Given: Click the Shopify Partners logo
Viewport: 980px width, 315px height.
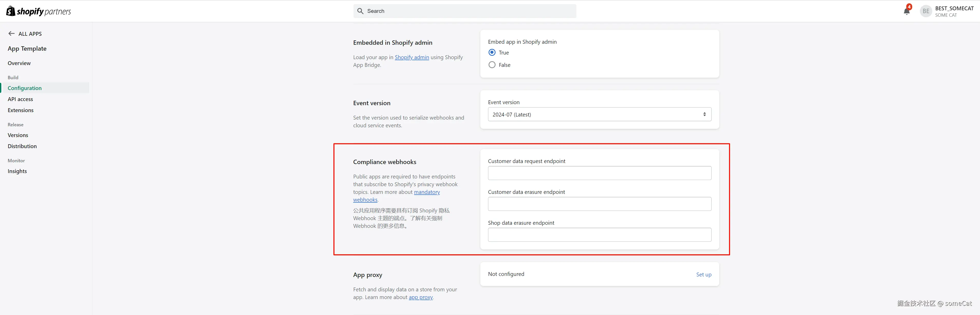Looking at the screenshot, I should 39,11.
